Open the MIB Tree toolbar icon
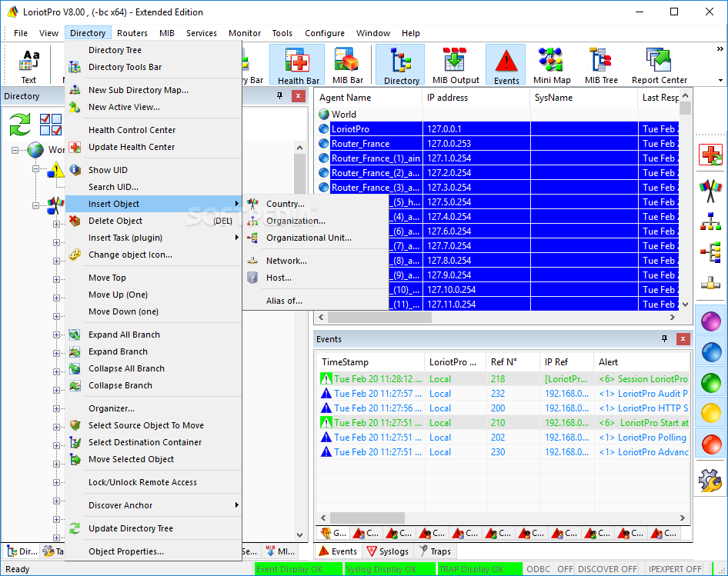Image resolution: width=728 pixels, height=576 pixels. click(601, 65)
